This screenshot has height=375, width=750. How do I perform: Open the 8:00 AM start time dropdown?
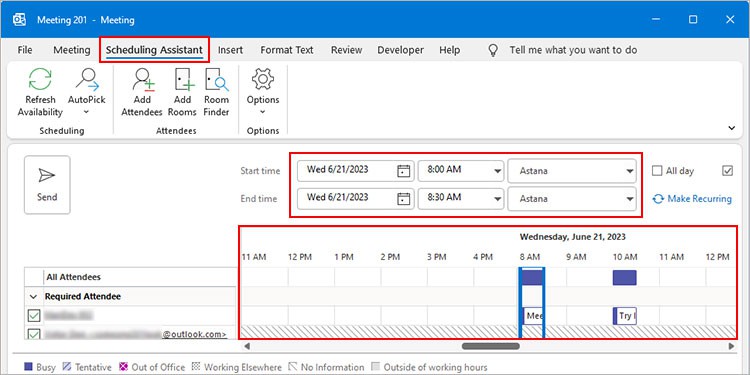pos(498,171)
